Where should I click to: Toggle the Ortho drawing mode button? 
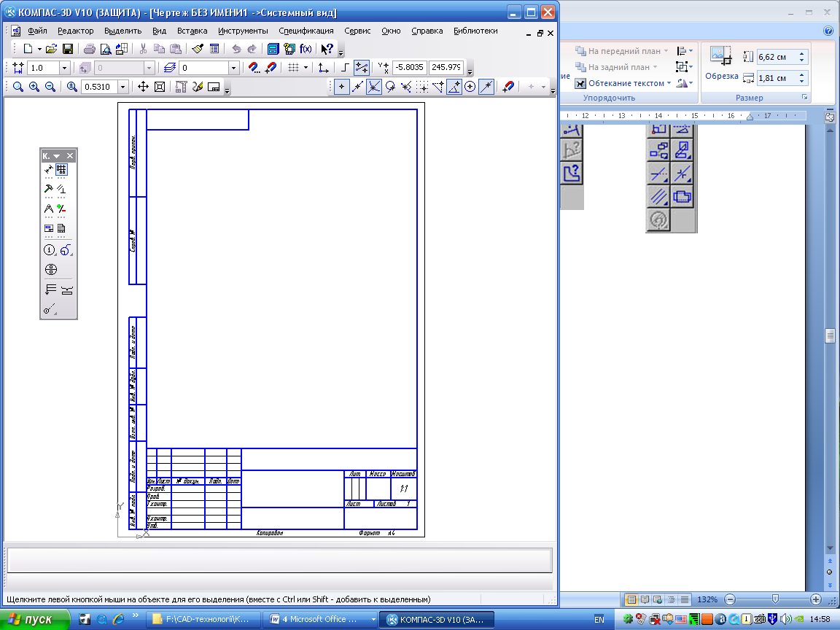tap(346, 68)
